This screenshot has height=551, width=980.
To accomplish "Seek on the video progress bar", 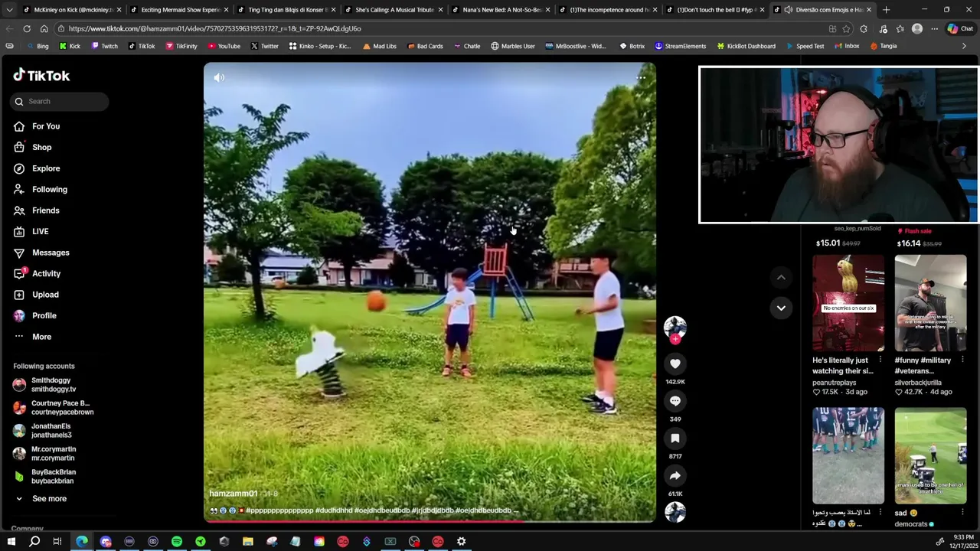I will pos(430,522).
